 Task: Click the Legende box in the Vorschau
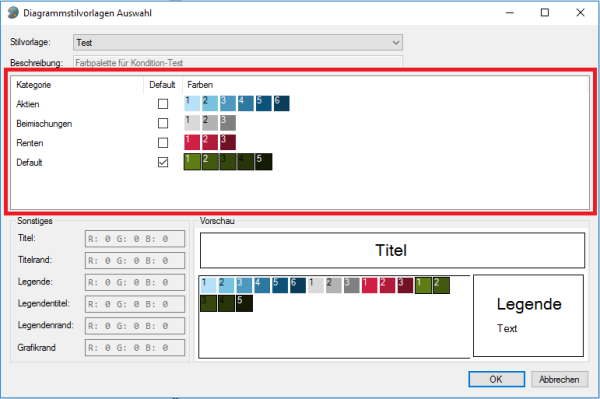point(528,316)
